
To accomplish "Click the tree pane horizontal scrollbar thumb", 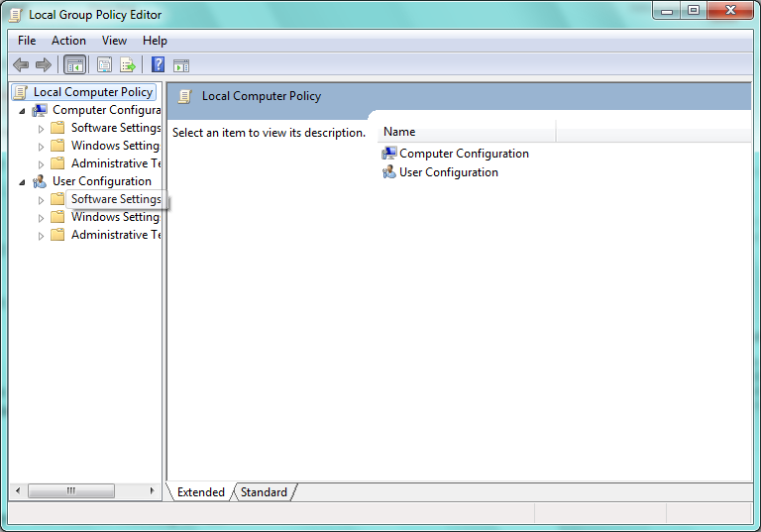I will [71, 490].
